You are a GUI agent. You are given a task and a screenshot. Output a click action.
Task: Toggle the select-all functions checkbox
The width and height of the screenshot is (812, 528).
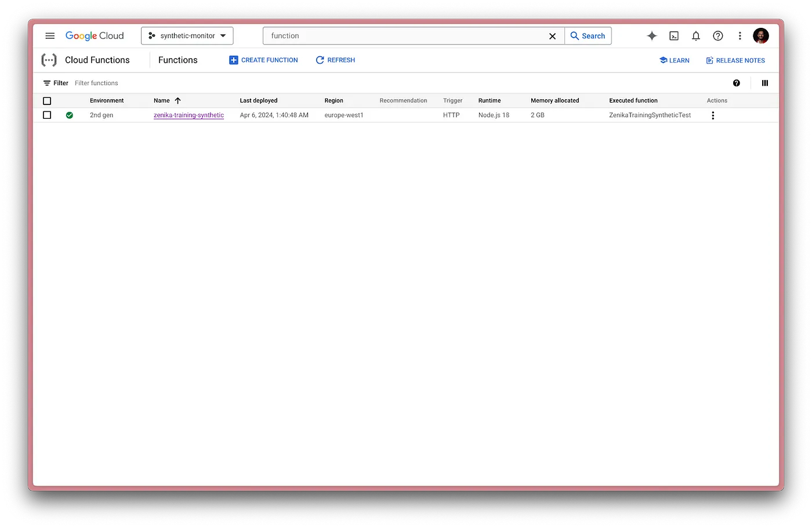tap(47, 101)
